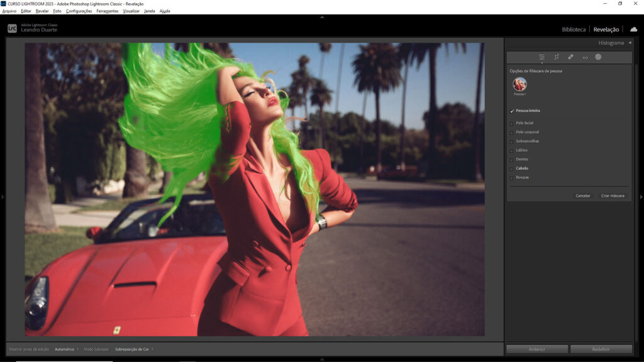Open the Sobreposição de Cor overlay dropdown
644x362 pixels.
[x=134, y=349]
